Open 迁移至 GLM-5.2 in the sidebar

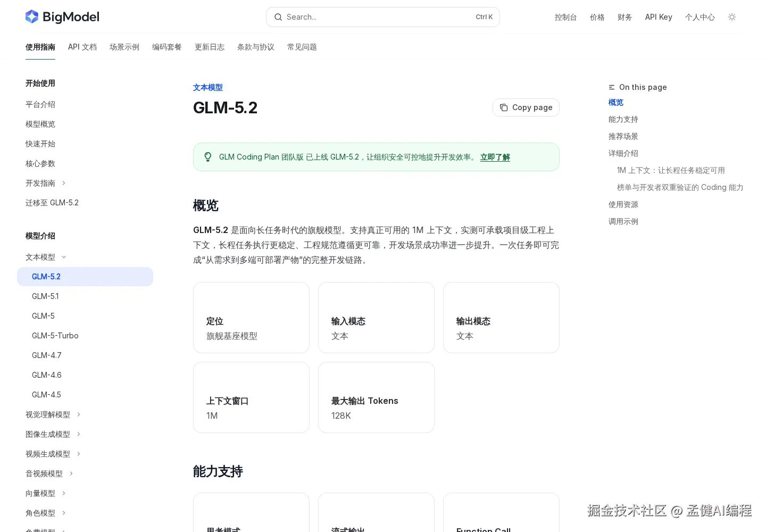52,203
